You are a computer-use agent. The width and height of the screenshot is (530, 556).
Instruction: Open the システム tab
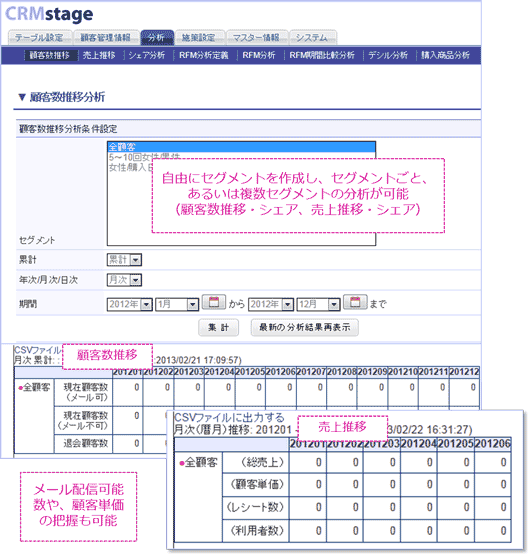pos(313,38)
